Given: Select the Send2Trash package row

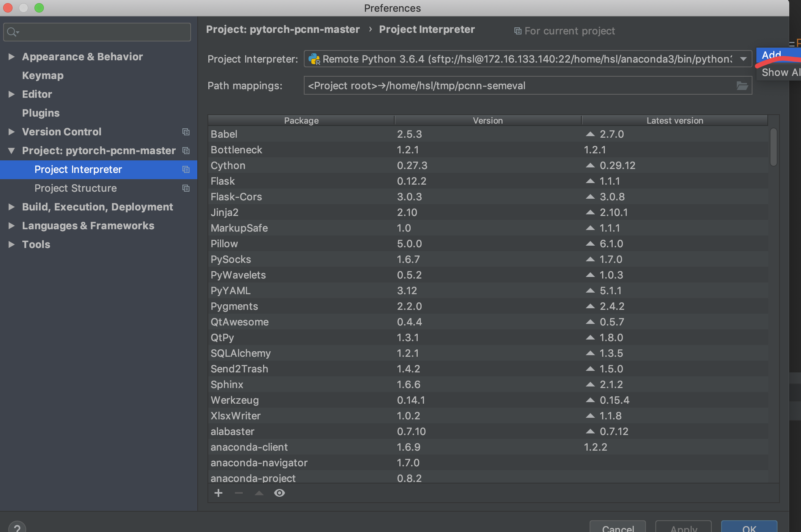Looking at the screenshot, I should tap(488, 369).
